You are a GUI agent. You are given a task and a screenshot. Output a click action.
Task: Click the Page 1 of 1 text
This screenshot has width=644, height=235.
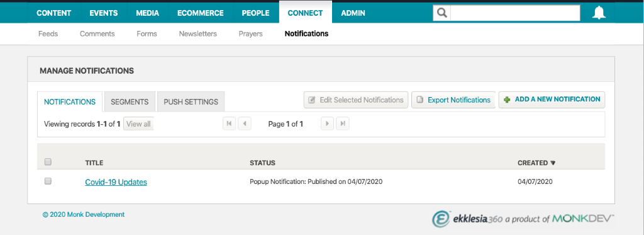tap(286, 124)
